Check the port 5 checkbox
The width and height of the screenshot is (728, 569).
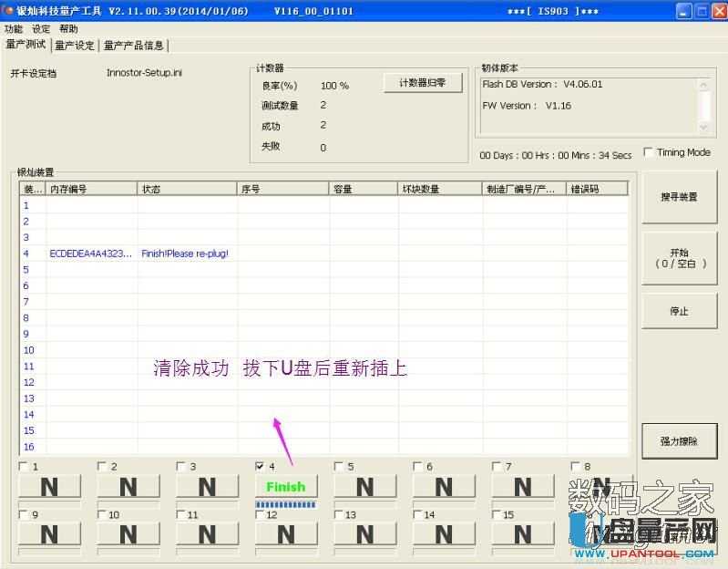point(339,467)
